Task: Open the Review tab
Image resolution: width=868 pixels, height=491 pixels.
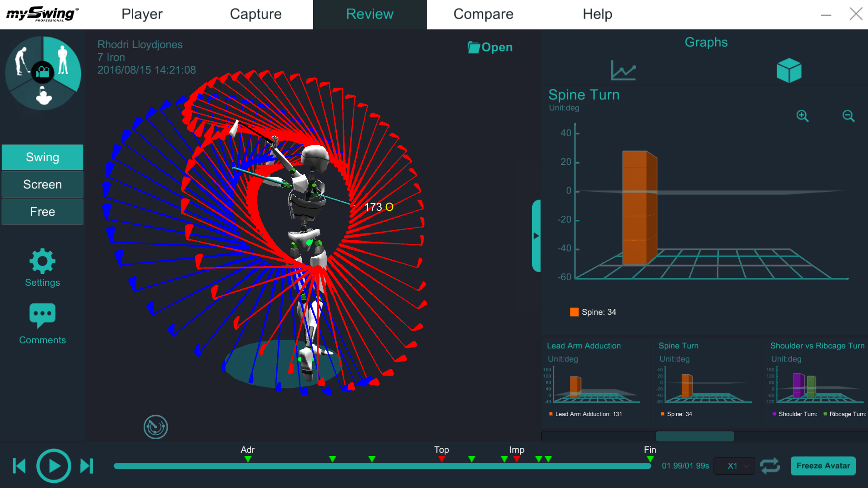Action: click(370, 15)
